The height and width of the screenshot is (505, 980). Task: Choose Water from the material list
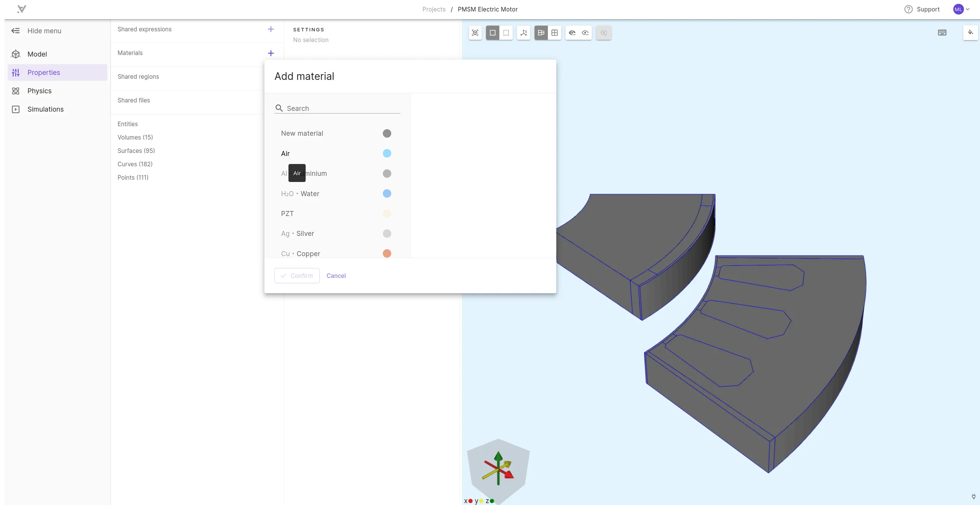click(x=336, y=193)
